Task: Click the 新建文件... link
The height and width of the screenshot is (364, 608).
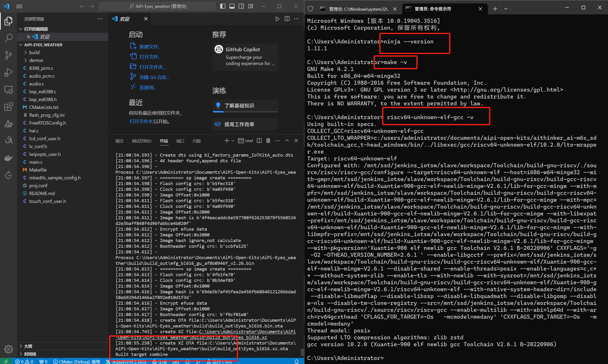Action: pos(150,47)
